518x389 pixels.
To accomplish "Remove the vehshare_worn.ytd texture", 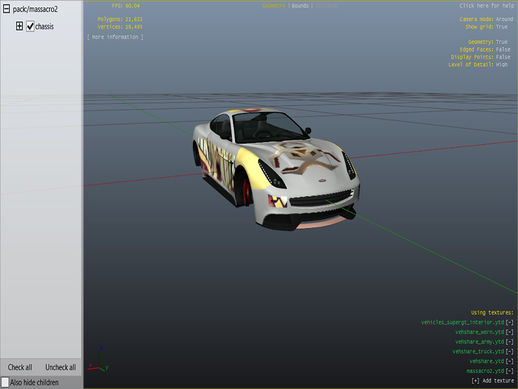I will pos(509,332).
